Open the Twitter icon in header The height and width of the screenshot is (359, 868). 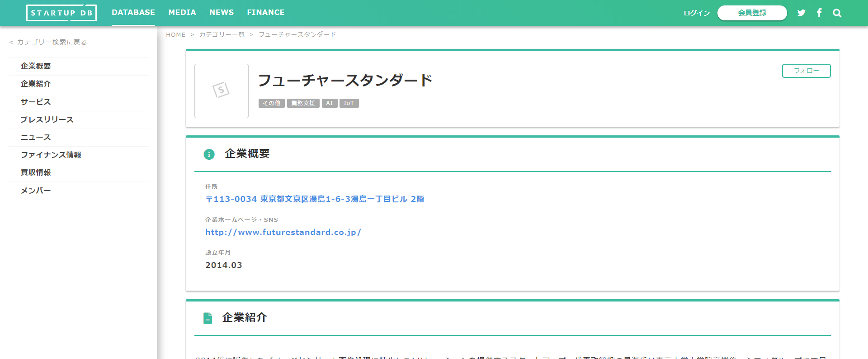801,13
